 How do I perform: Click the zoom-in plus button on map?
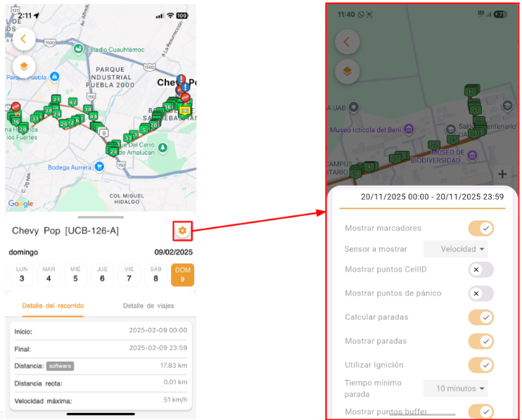coord(502,174)
